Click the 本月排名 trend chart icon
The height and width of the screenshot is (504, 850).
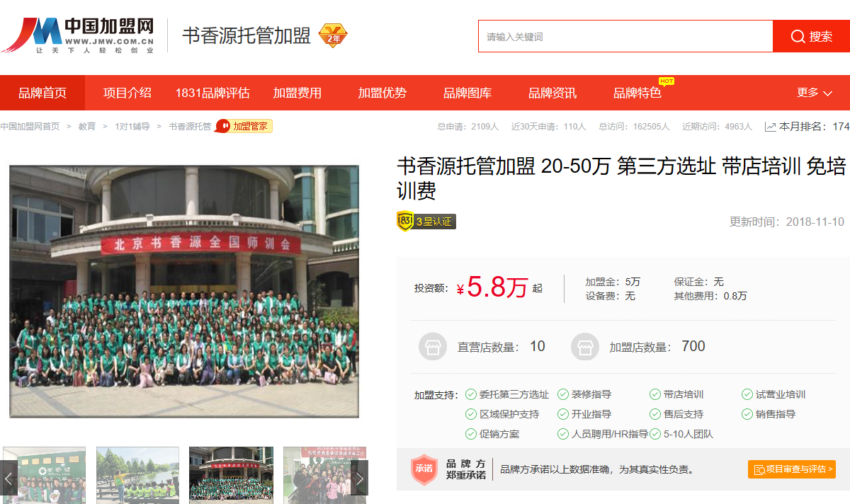click(x=771, y=127)
